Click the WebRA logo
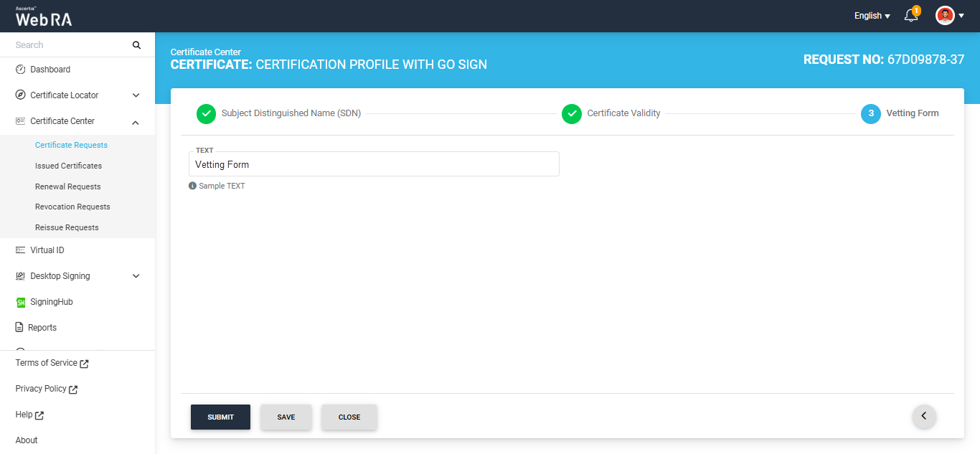The height and width of the screenshot is (454, 980). tap(44, 17)
